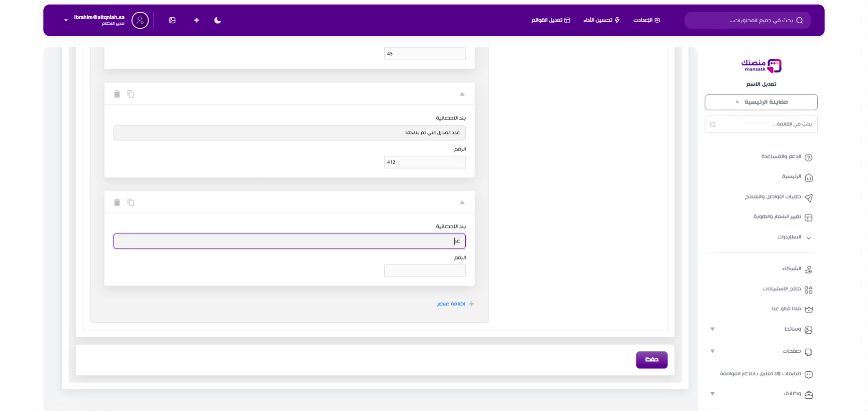Open الإعدادات settings menu
This screenshot has width=868, height=411.
point(646,20)
